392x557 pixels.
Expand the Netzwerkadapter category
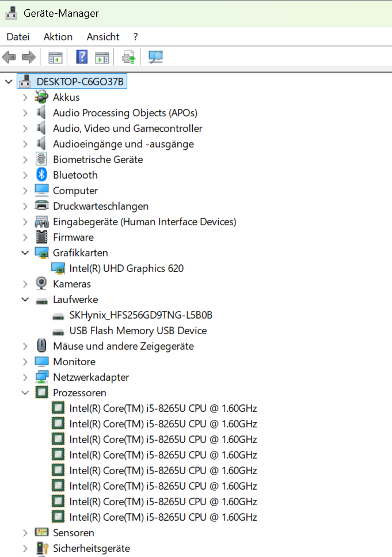(x=25, y=377)
